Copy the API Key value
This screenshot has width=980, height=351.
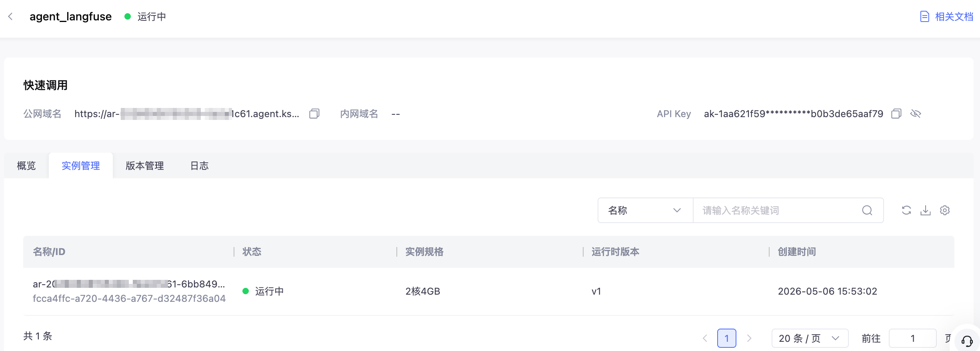pyautogui.click(x=896, y=114)
